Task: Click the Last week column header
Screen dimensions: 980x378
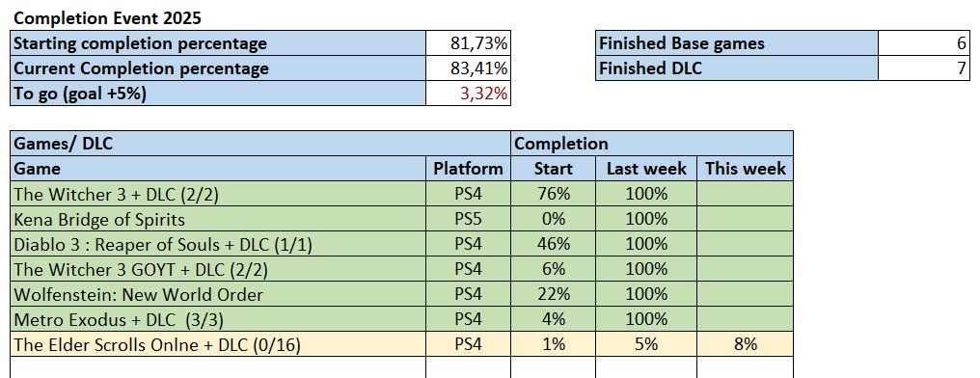Action: 646,168
